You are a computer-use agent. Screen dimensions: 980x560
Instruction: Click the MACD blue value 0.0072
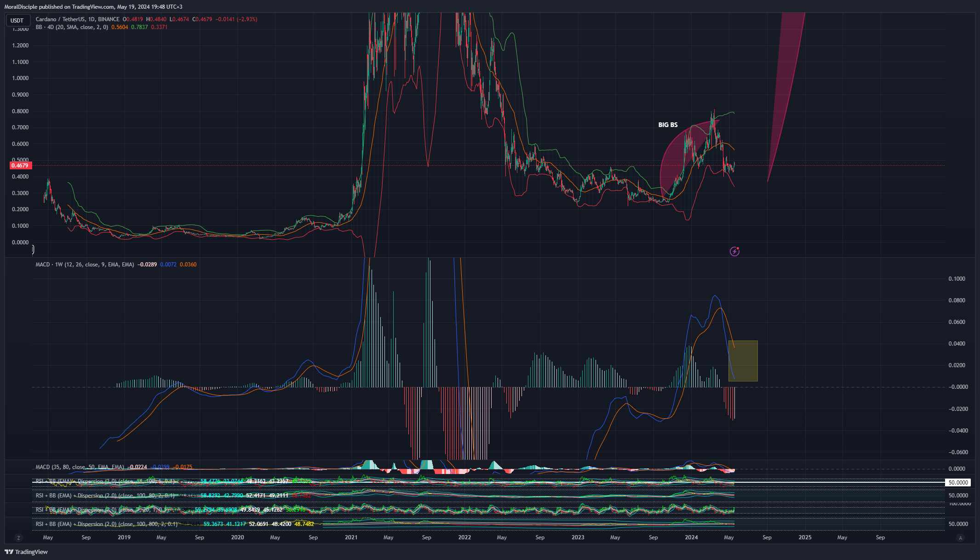[x=168, y=265]
